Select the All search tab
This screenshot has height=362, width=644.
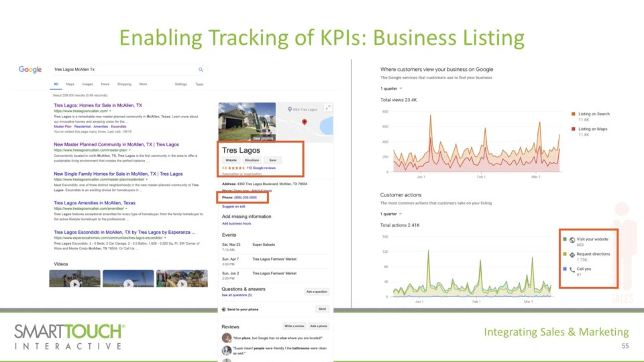click(56, 84)
